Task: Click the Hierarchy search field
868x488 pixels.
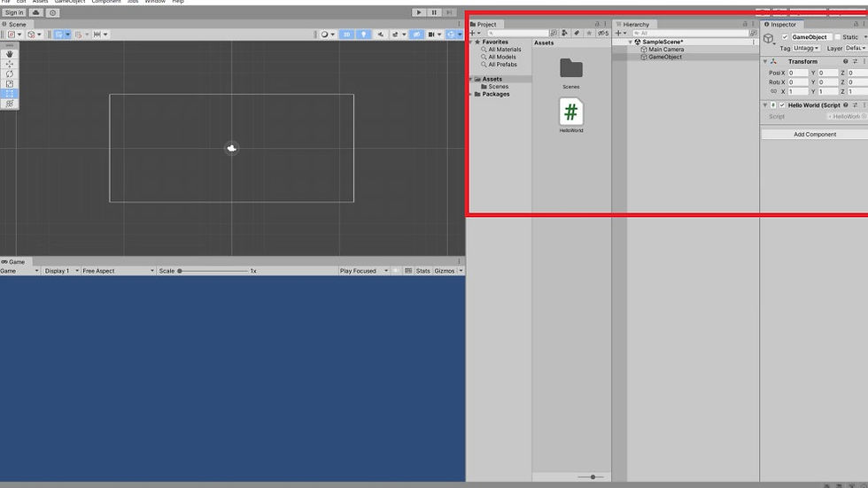Action: point(690,33)
